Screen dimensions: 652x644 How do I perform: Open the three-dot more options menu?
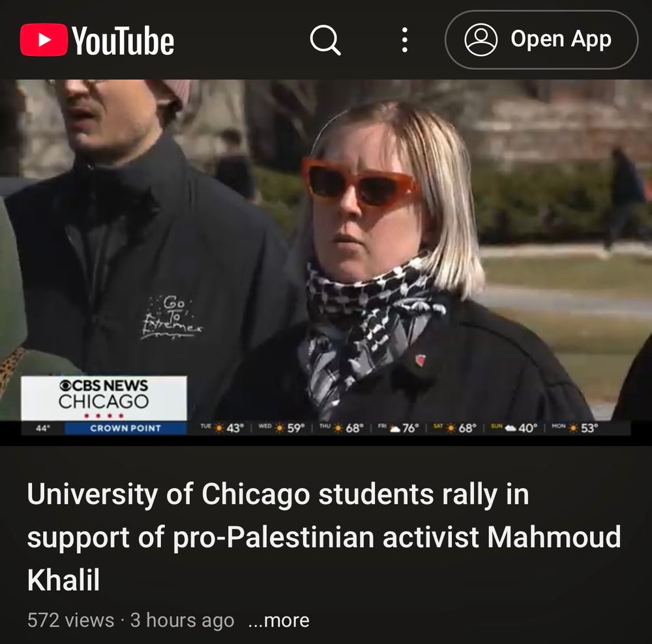tap(404, 40)
